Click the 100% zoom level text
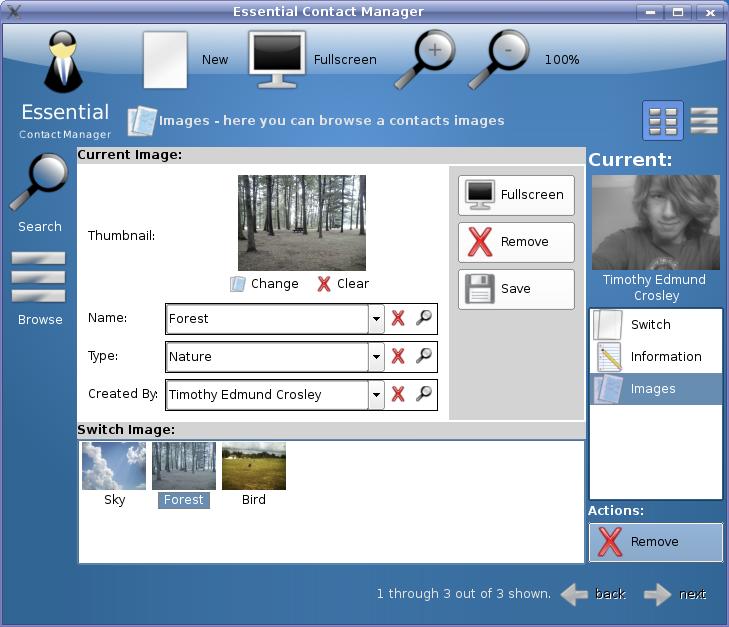The height and width of the screenshot is (627, 729). click(562, 60)
